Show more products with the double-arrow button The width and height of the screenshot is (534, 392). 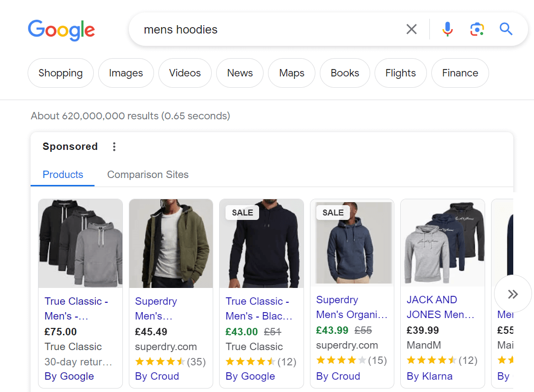click(x=513, y=294)
